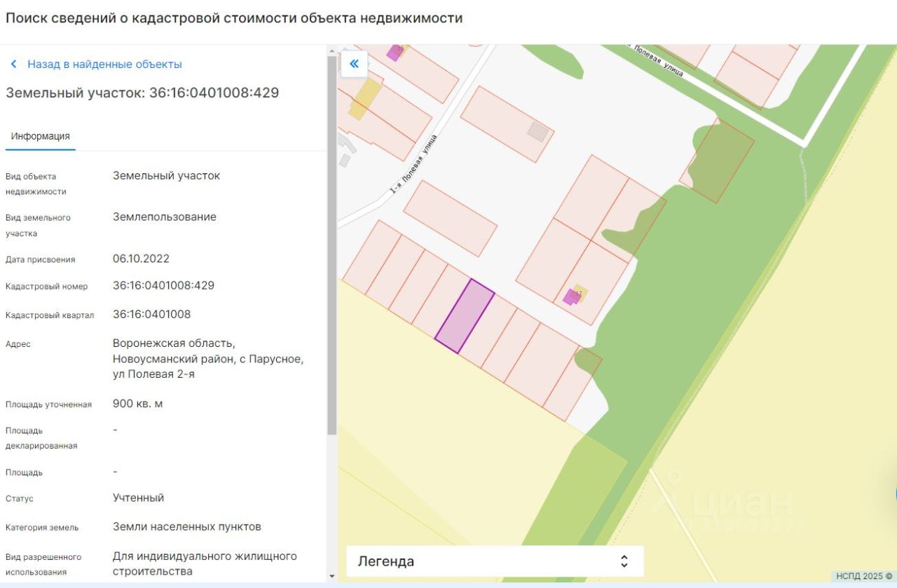Viewport: 897px width, 588px height.
Task: Click the '1-я Полевая улица' street label on map
Action: (413, 163)
